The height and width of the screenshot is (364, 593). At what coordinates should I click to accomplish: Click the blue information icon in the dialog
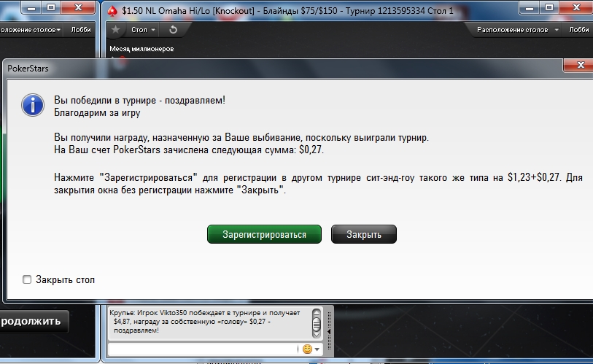(x=33, y=105)
